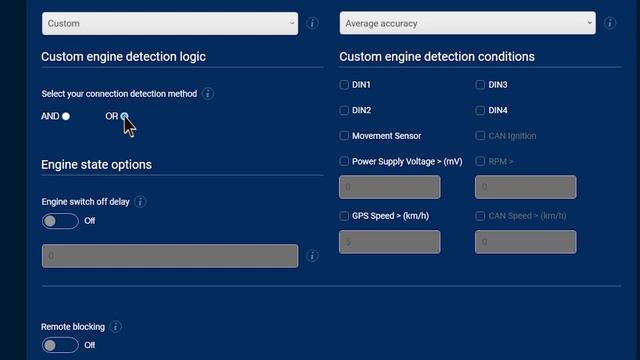Screen dimensions: 640x360
Task: Select the OR radio button
Action: click(x=124, y=116)
